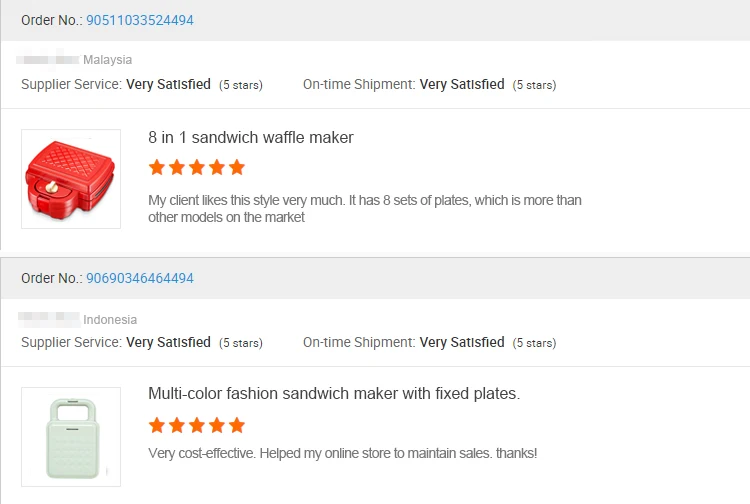Screen dimensions: 750x504
Task: Click the green sandwich maker thumbnail
Action: coord(71,437)
